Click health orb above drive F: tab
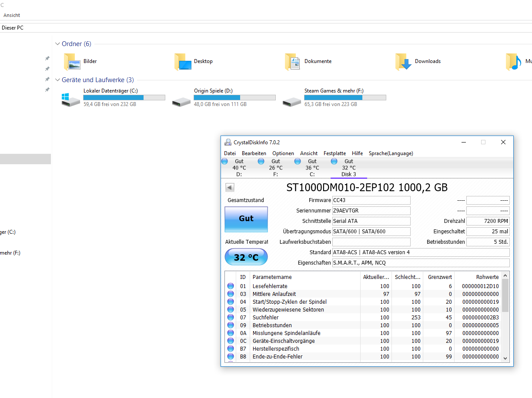Viewport: 532px width, 398px height. (261, 161)
